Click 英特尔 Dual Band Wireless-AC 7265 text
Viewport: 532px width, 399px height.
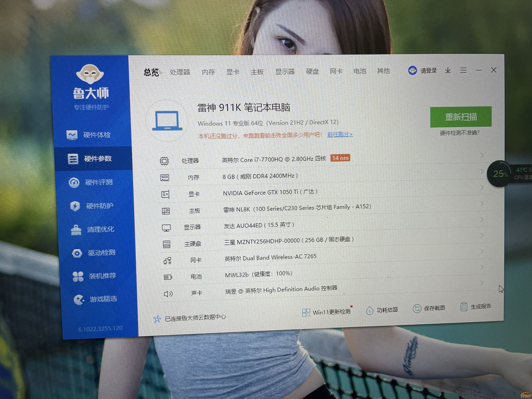point(270,258)
